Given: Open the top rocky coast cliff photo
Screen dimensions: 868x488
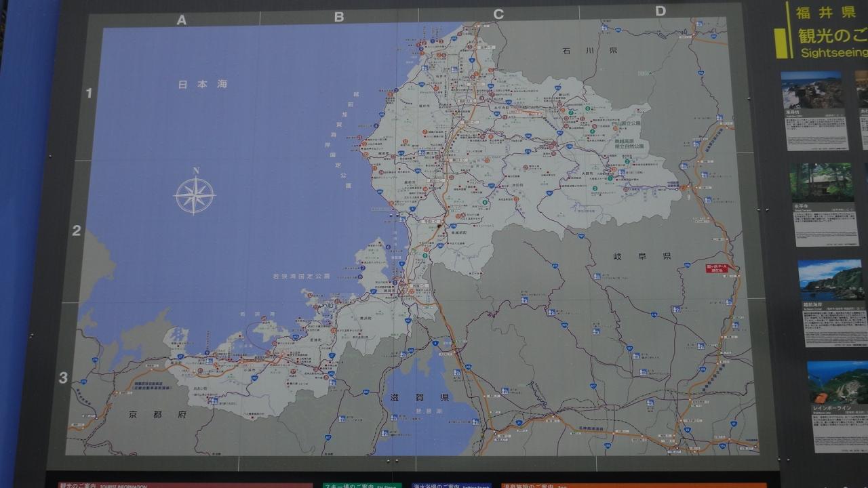Looking at the screenshot, I should (x=812, y=90).
